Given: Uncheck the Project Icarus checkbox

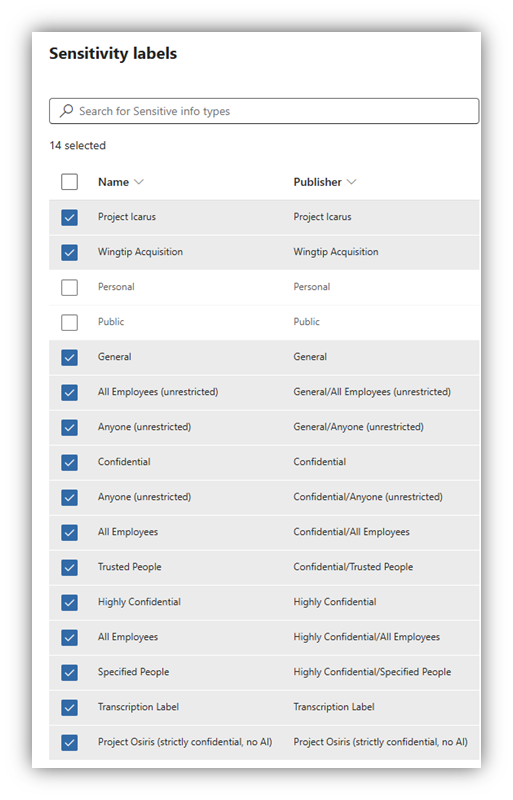Looking at the screenshot, I should click(69, 217).
